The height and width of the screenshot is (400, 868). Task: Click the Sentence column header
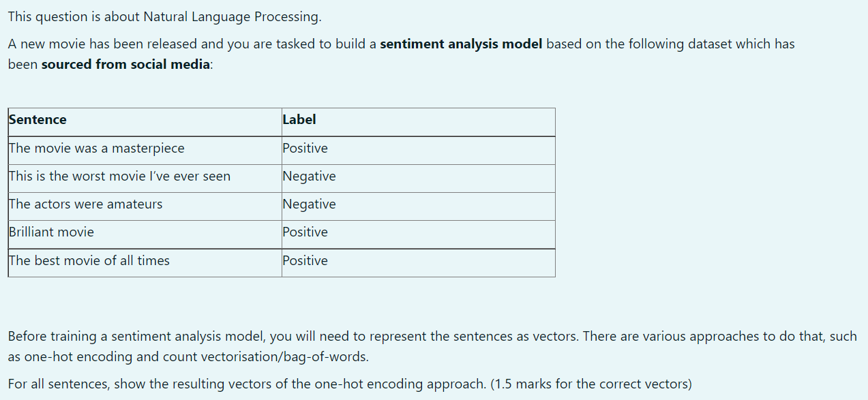click(38, 120)
